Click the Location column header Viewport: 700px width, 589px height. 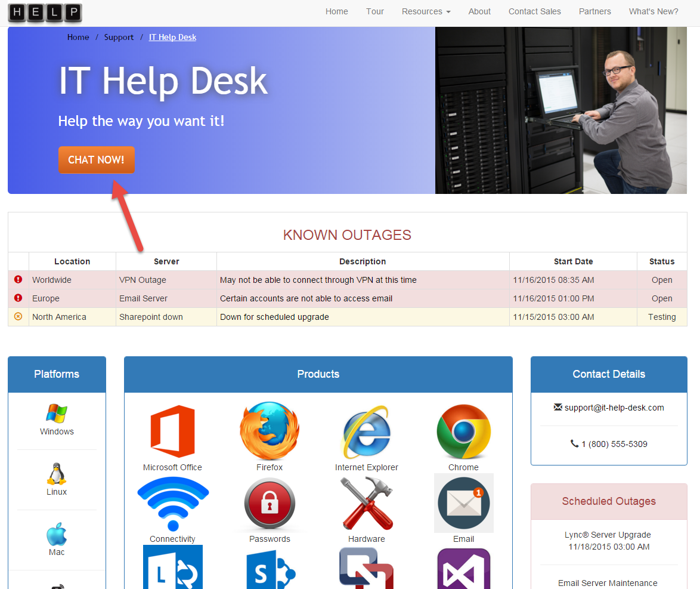[72, 261]
